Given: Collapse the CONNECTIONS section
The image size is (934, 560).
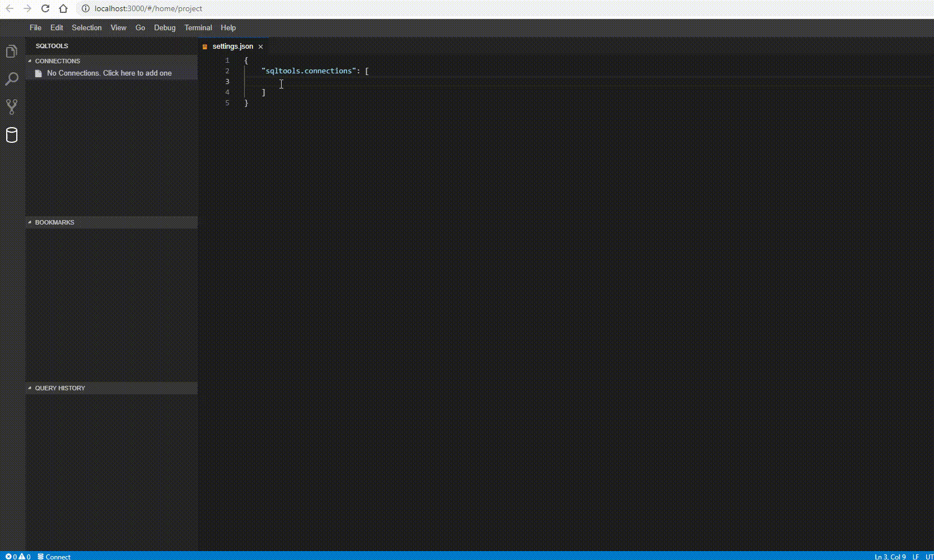Looking at the screenshot, I should [x=57, y=61].
